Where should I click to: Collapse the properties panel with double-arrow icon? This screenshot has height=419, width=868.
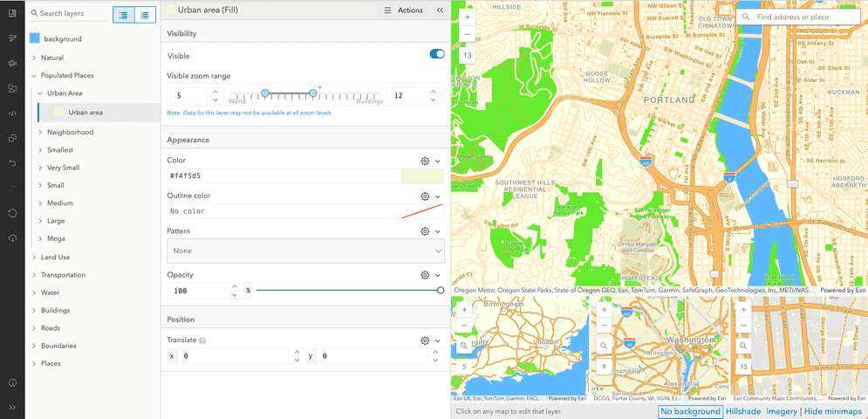click(440, 10)
